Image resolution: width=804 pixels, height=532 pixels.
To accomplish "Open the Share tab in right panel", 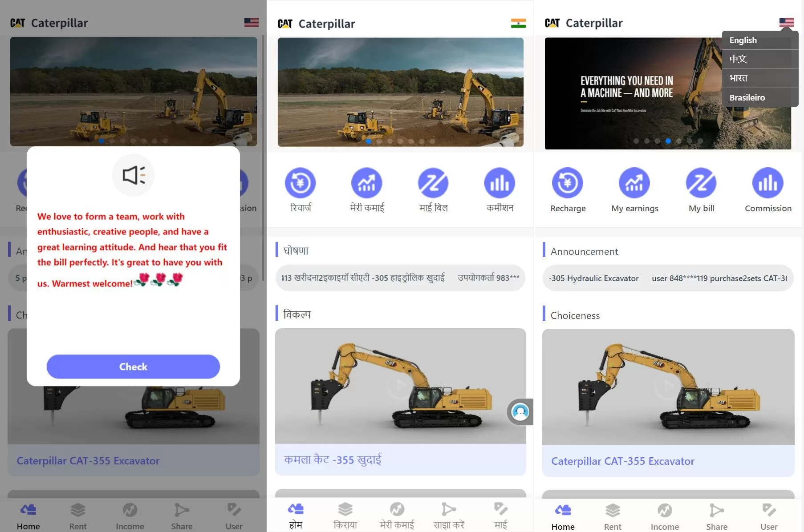I will (x=716, y=516).
